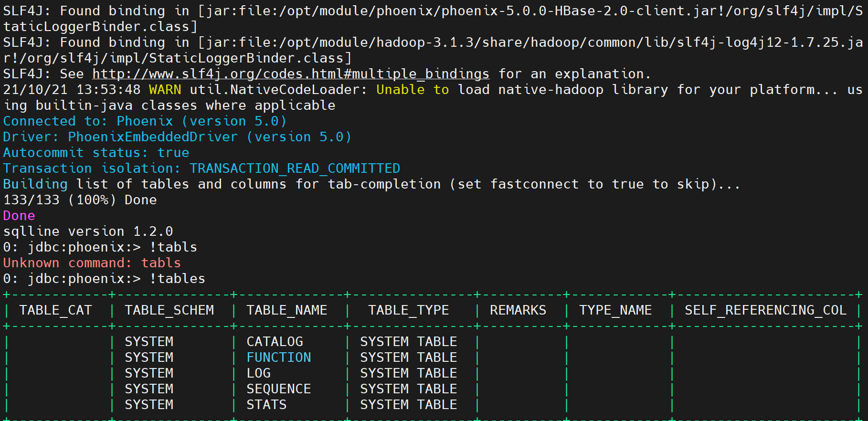Click the TRANSACTION_READ_COMMITTED isolation text
The height and width of the screenshot is (421, 868).
(x=295, y=168)
